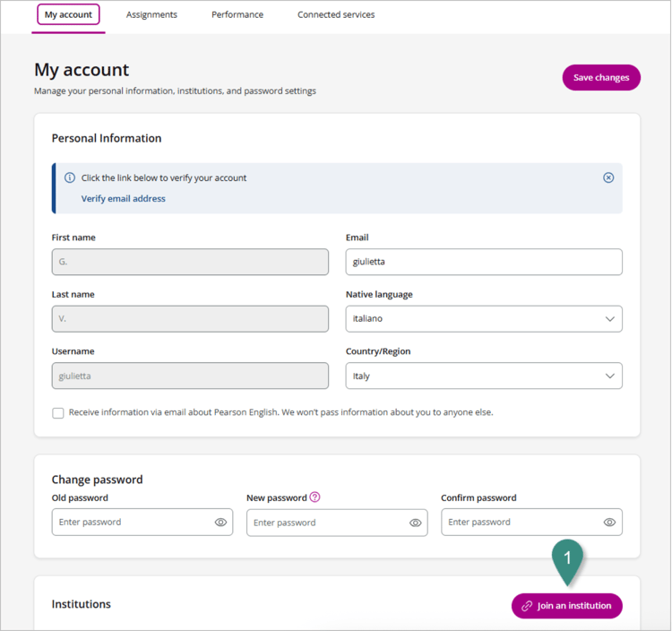The height and width of the screenshot is (631, 672).
Task: Click the info icon in verification banner
Action: [70, 177]
